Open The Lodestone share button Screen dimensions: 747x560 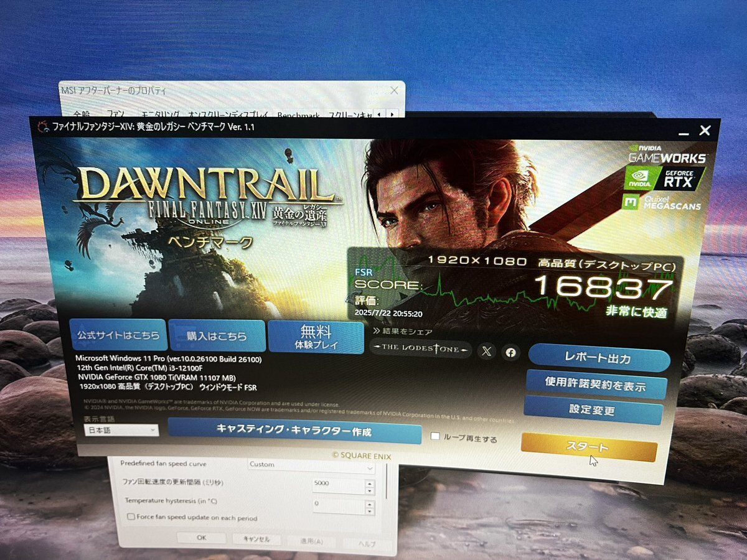coord(421,350)
